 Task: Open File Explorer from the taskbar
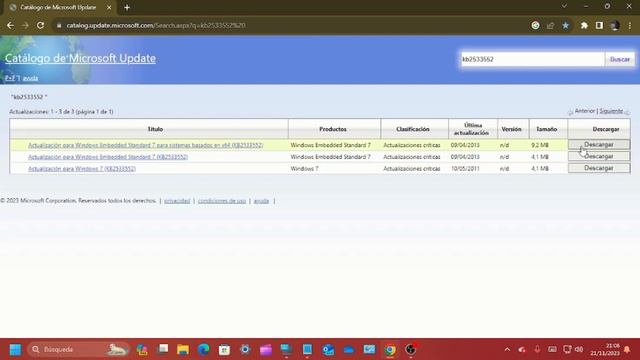(183, 349)
